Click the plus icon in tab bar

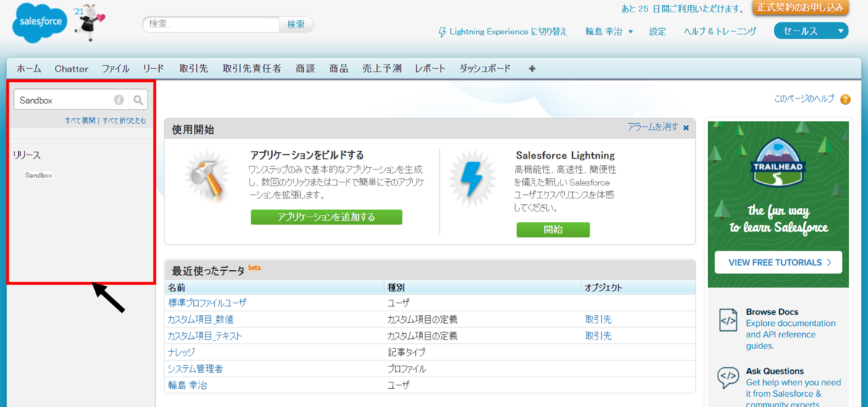tap(532, 69)
